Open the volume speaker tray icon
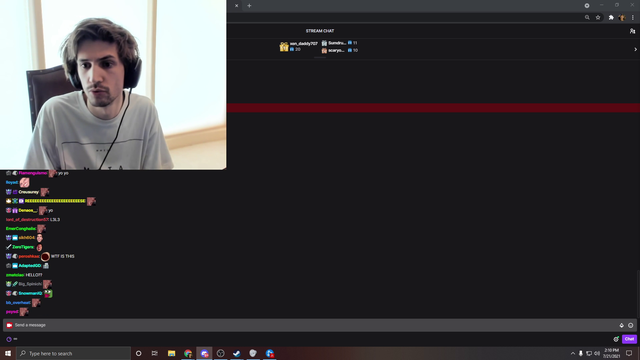This screenshot has height=360, width=640. coord(597,353)
